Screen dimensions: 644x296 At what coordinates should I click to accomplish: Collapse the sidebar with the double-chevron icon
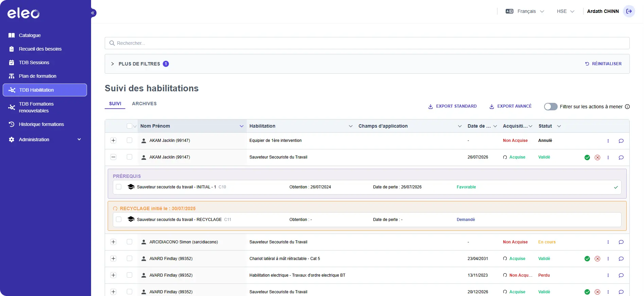(x=93, y=13)
